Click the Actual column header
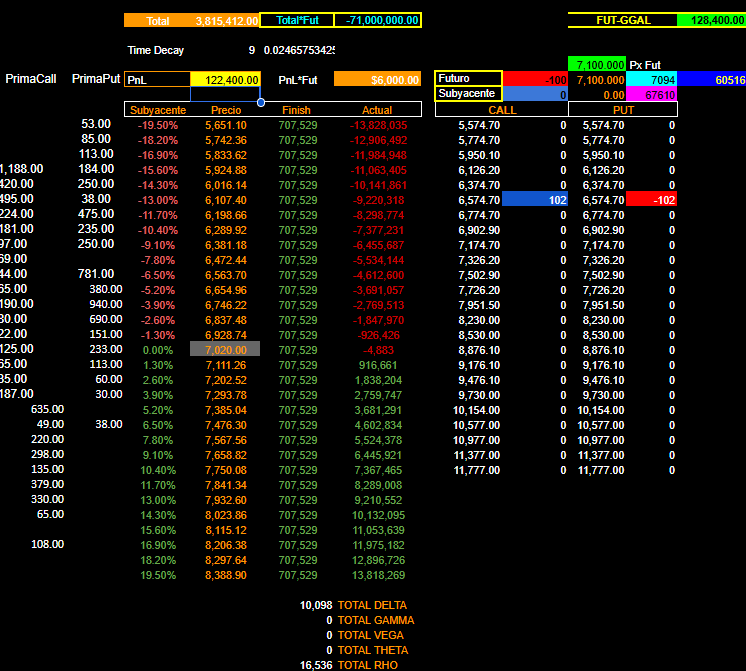The width and height of the screenshot is (746, 671). pos(377,110)
